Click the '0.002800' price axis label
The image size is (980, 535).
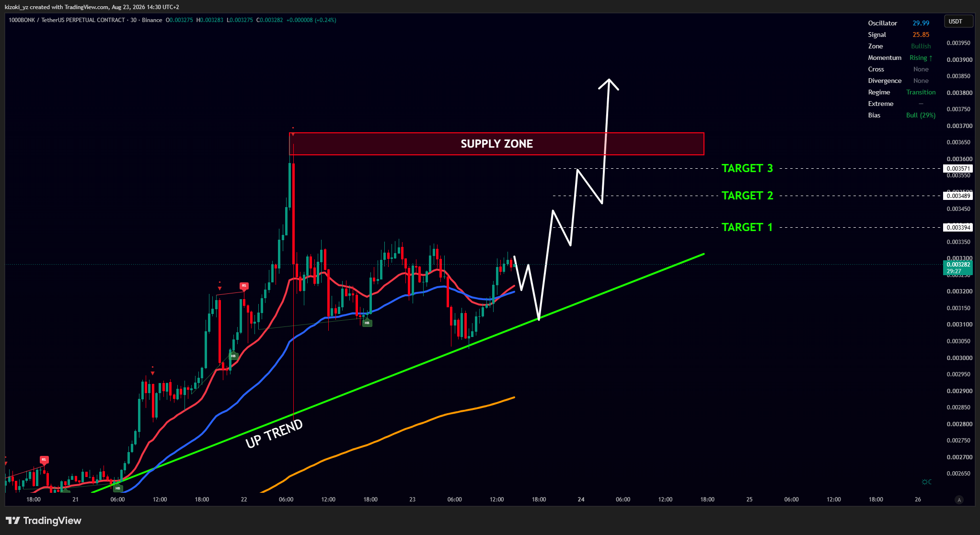[958, 424]
